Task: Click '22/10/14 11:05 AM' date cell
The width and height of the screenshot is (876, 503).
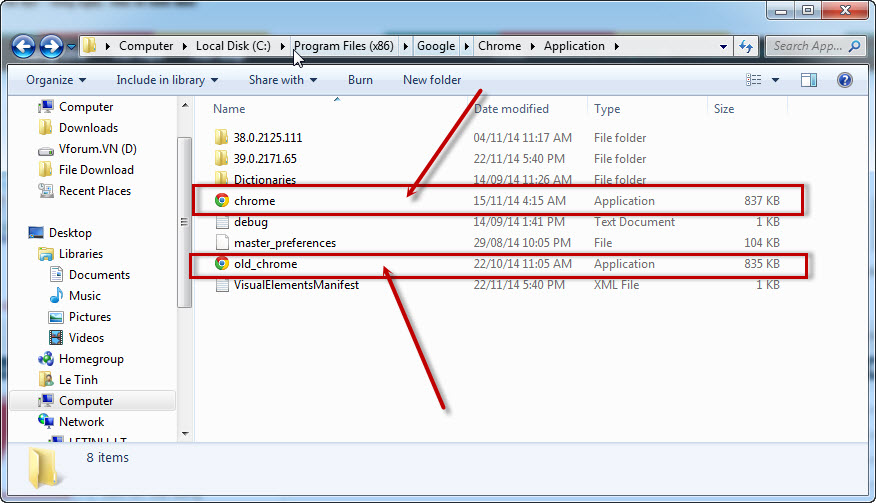Action: [x=522, y=264]
